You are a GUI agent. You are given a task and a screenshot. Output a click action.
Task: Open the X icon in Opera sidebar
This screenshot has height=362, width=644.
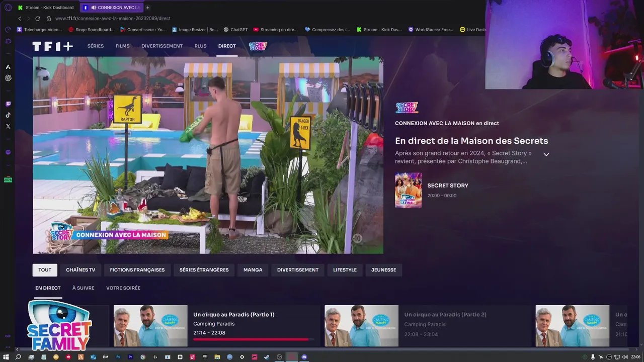click(8, 126)
